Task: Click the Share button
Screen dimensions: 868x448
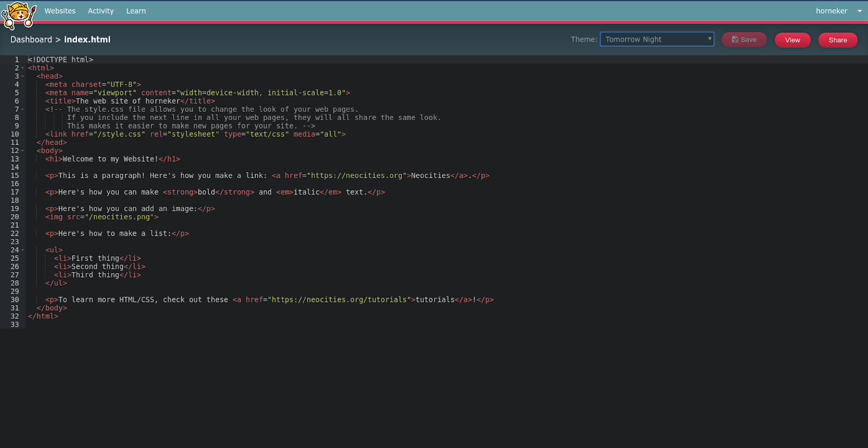Action: pyautogui.click(x=838, y=40)
